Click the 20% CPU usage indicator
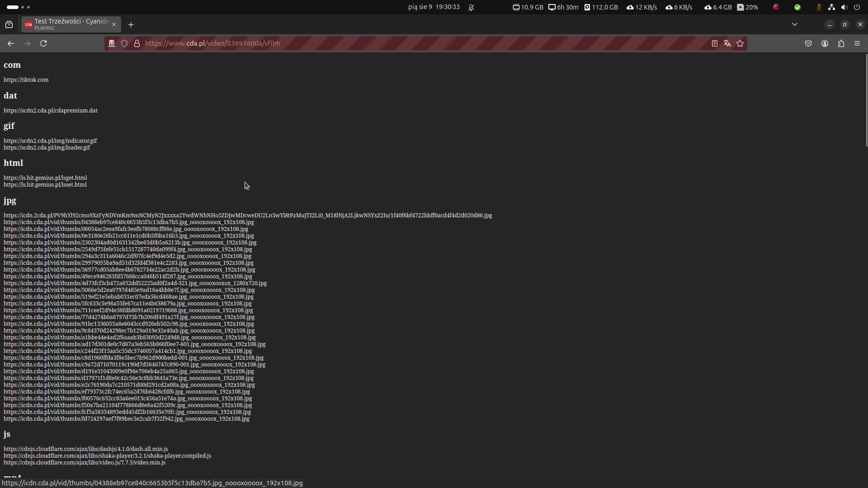The height and width of the screenshot is (488, 868). point(748,7)
